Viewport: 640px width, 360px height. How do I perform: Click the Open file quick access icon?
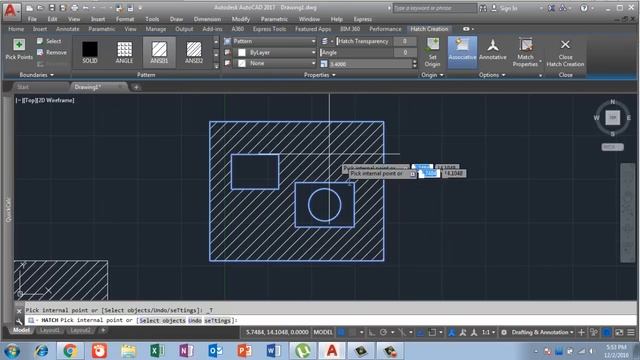pos(40,8)
